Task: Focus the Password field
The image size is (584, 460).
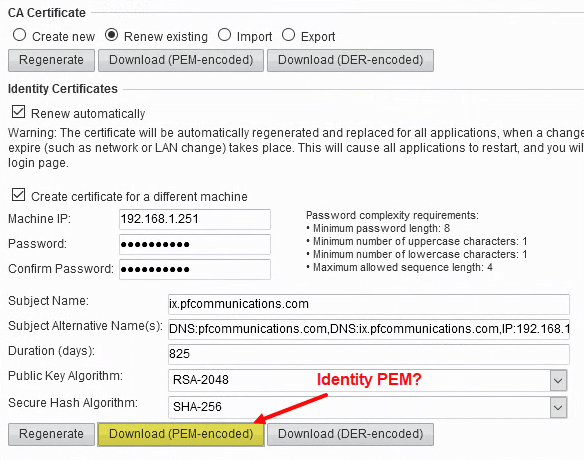Action: (195, 244)
